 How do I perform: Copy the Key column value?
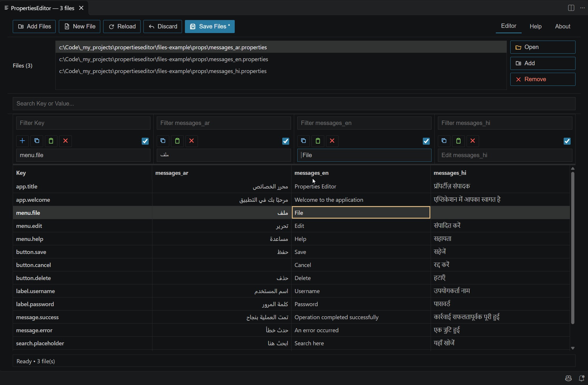tap(37, 141)
